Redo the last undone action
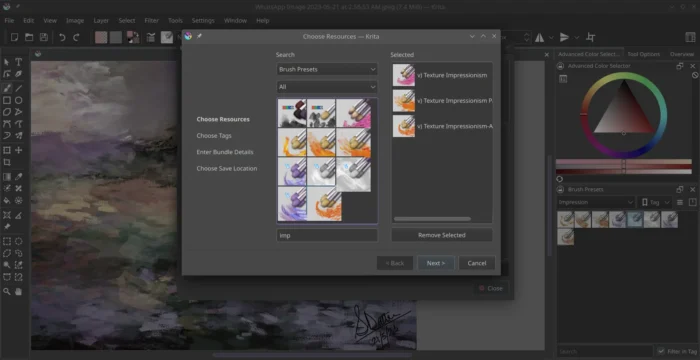700x360 pixels. tap(76, 38)
